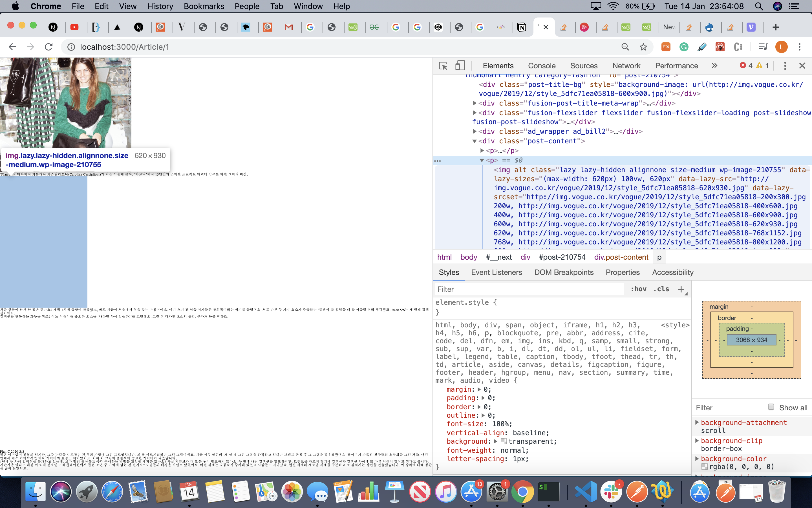Screen dimensions: 812x508
Task: Open the media control playlist icon
Action: coord(763,47)
